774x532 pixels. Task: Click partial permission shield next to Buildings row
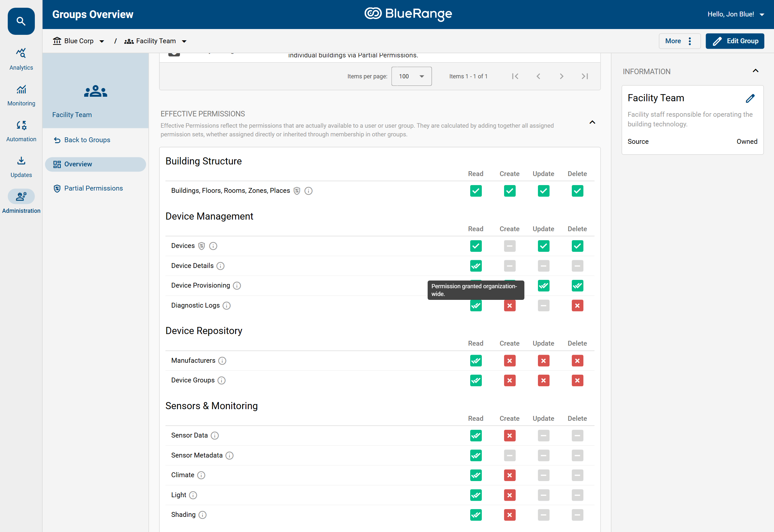pyautogui.click(x=297, y=191)
